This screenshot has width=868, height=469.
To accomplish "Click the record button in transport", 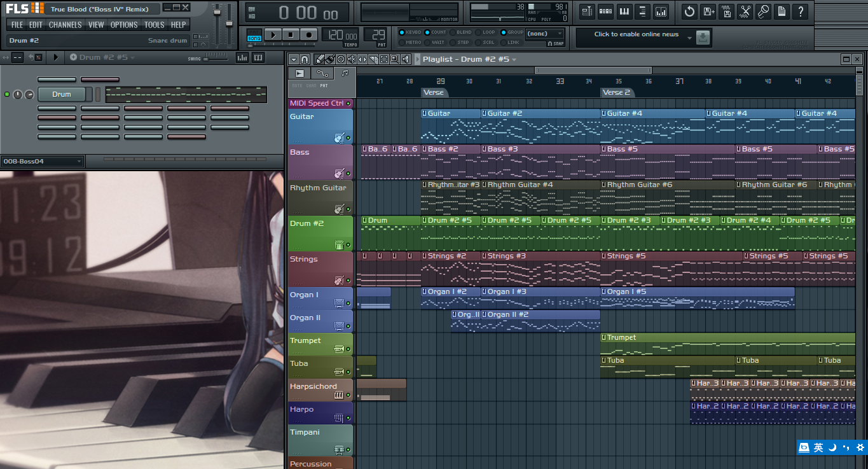I will click(308, 34).
